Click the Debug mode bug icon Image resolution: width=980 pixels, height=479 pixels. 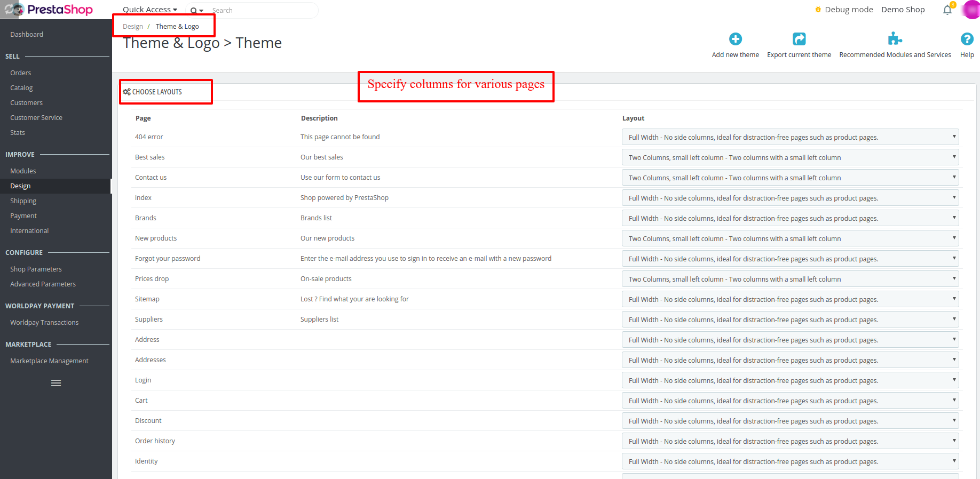pos(818,10)
